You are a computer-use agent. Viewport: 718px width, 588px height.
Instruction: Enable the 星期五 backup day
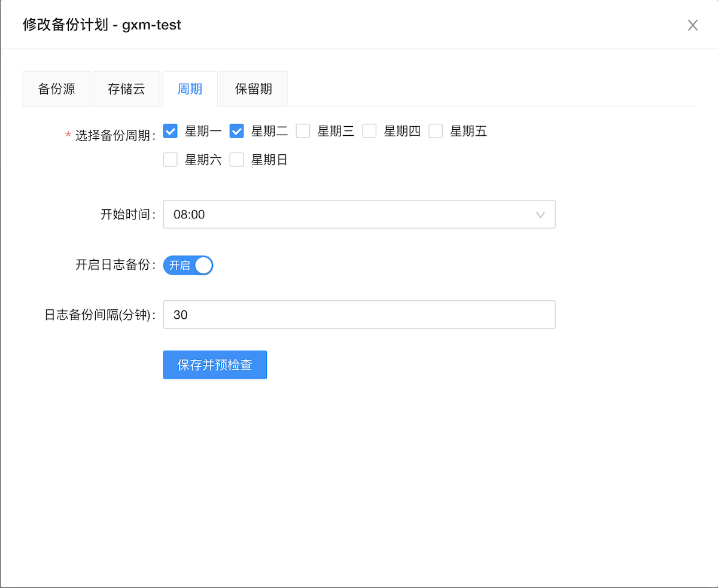coord(436,131)
